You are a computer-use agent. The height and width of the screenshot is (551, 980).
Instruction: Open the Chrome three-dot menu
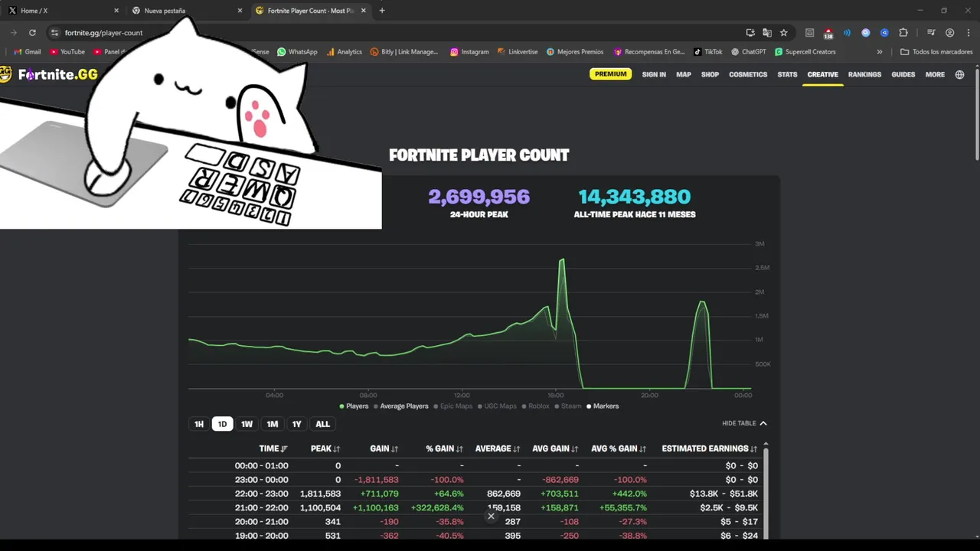pos(969,33)
